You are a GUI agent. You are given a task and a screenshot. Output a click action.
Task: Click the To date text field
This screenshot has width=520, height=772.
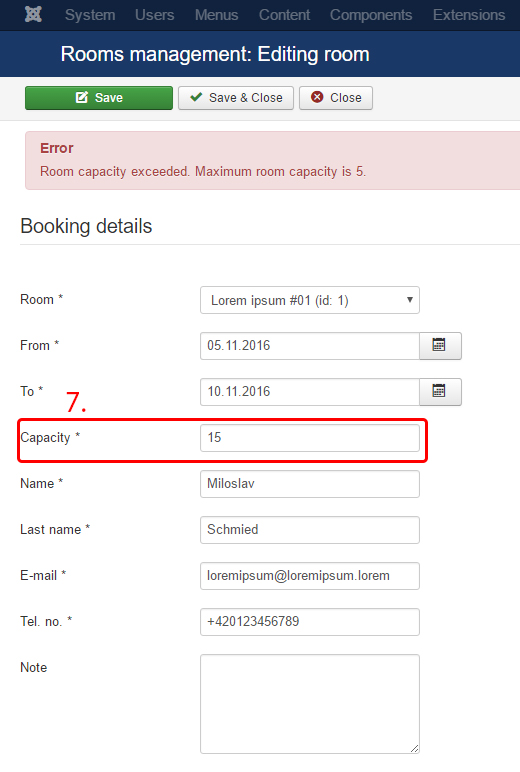[310, 392]
